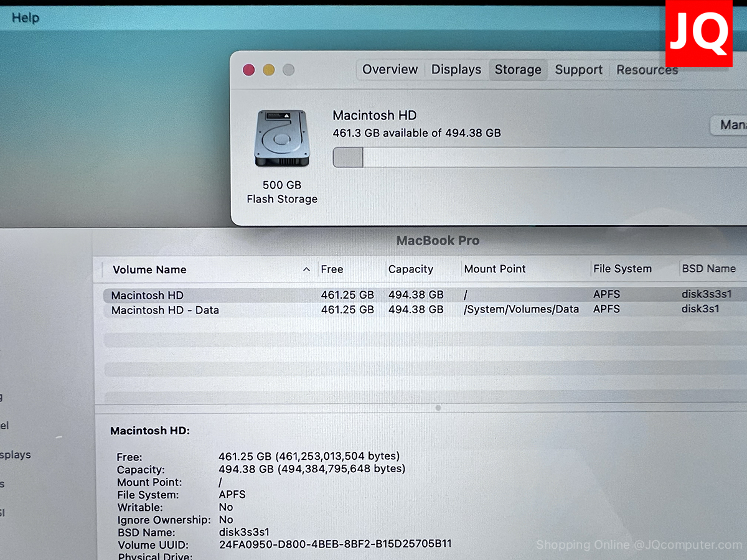Click the pane splitter handle dot
The height and width of the screenshot is (560, 747).
pyautogui.click(x=438, y=408)
